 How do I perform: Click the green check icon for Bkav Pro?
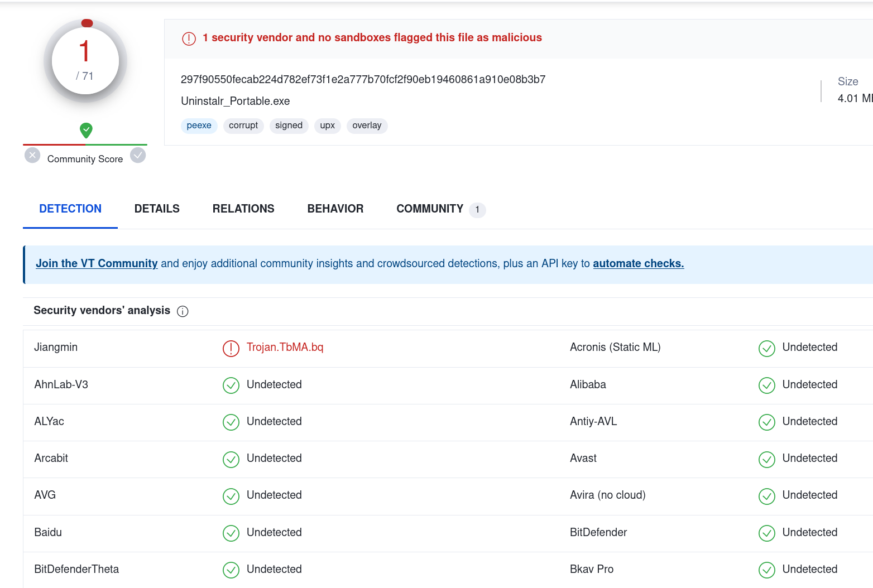pyautogui.click(x=766, y=570)
